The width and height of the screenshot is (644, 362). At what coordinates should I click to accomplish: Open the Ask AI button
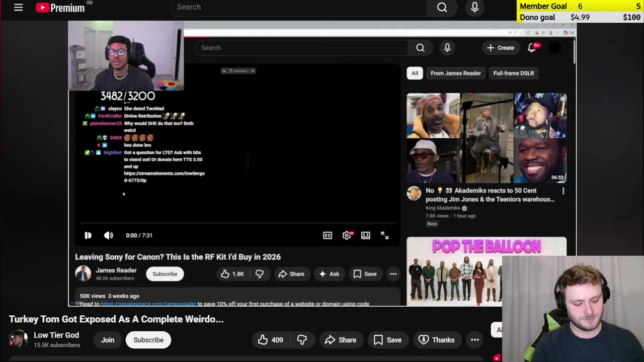pyautogui.click(x=329, y=274)
